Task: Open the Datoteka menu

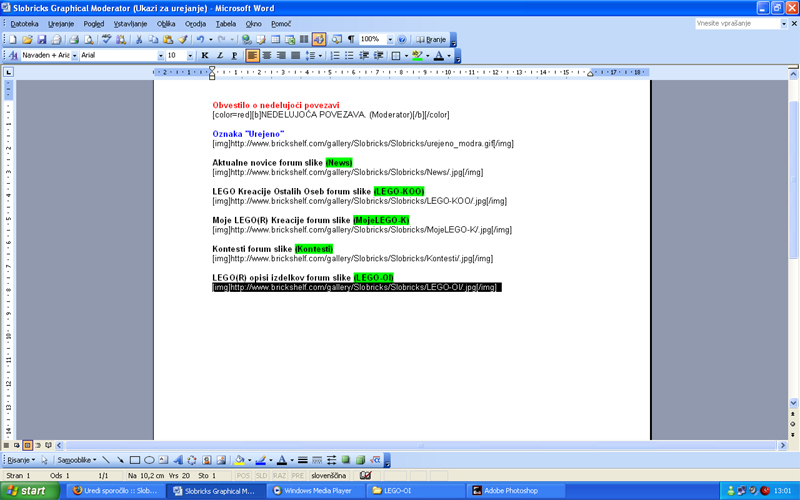Action: (x=24, y=23)
